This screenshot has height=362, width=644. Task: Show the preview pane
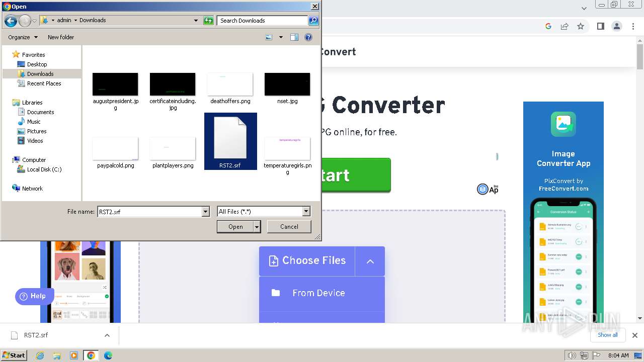click(x=294, y=37)
